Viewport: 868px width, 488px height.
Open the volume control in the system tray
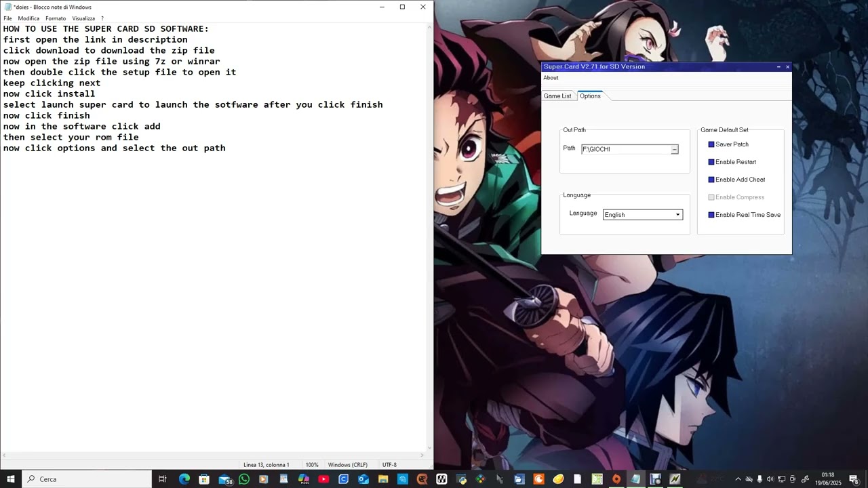[770, 479]
